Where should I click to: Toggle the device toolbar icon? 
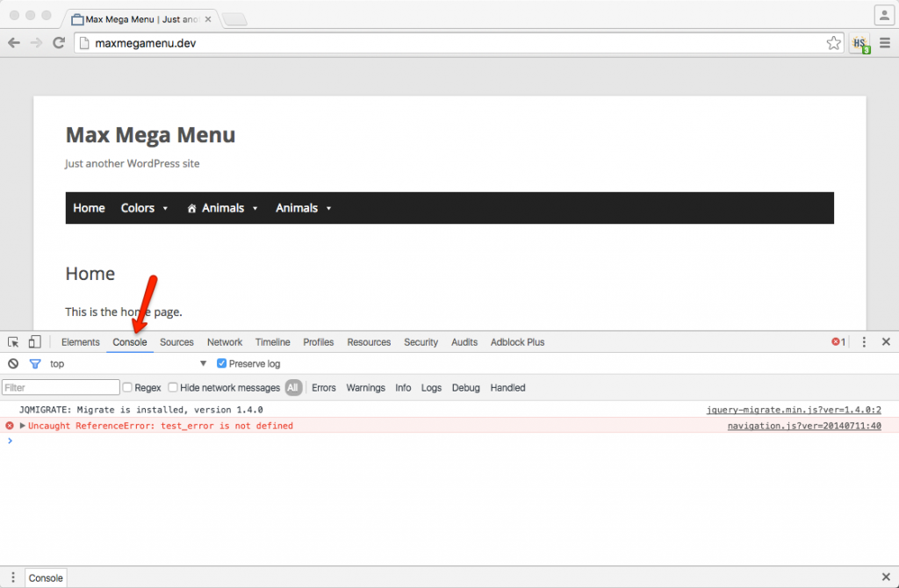(33, 341)
